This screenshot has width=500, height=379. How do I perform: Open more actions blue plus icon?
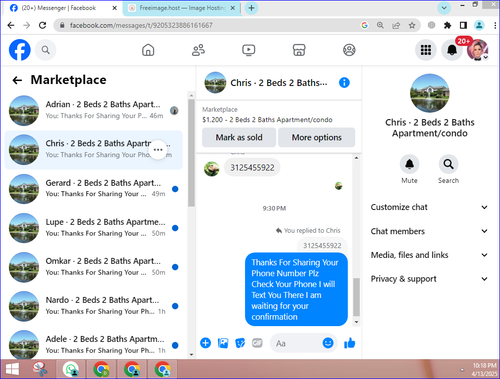[x=206, y=343]
